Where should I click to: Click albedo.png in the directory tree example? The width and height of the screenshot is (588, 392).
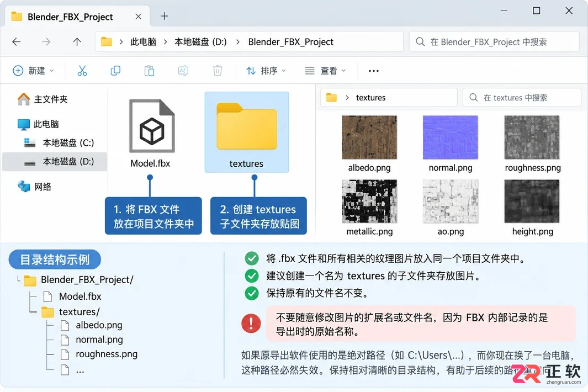[x=99, y=325]
